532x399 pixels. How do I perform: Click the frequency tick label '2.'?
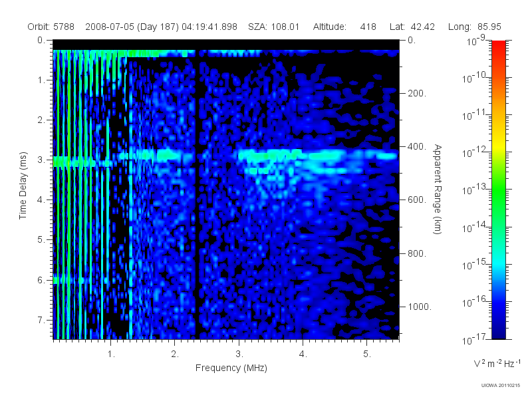175,354
